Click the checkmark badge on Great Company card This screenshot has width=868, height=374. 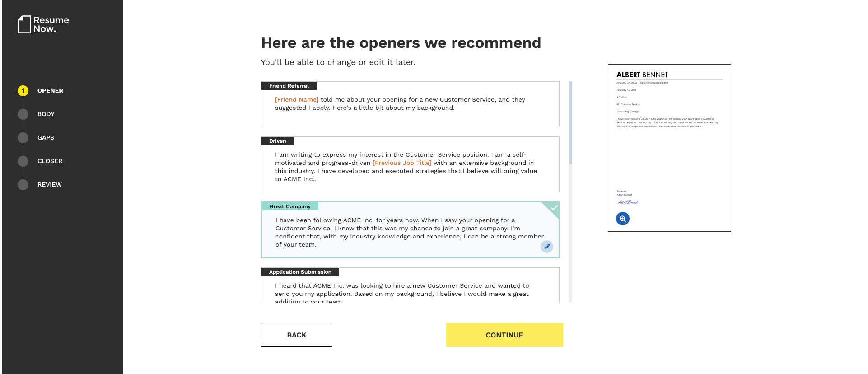554,208
